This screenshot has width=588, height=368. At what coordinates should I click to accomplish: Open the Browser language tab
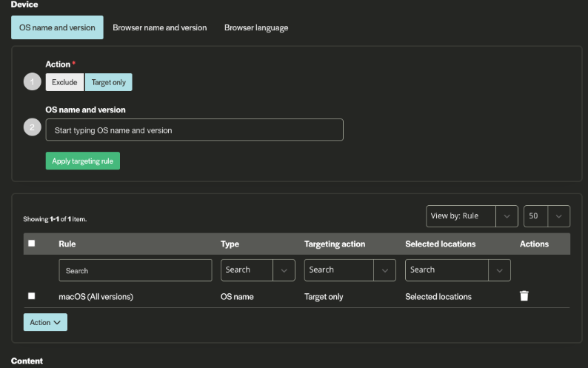(x=256, y=27)
